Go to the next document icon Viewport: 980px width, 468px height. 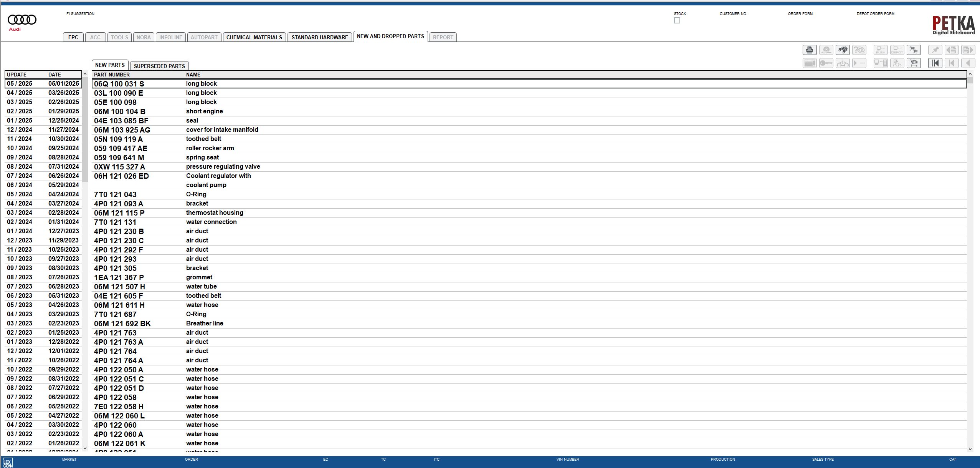pos(968,50)
